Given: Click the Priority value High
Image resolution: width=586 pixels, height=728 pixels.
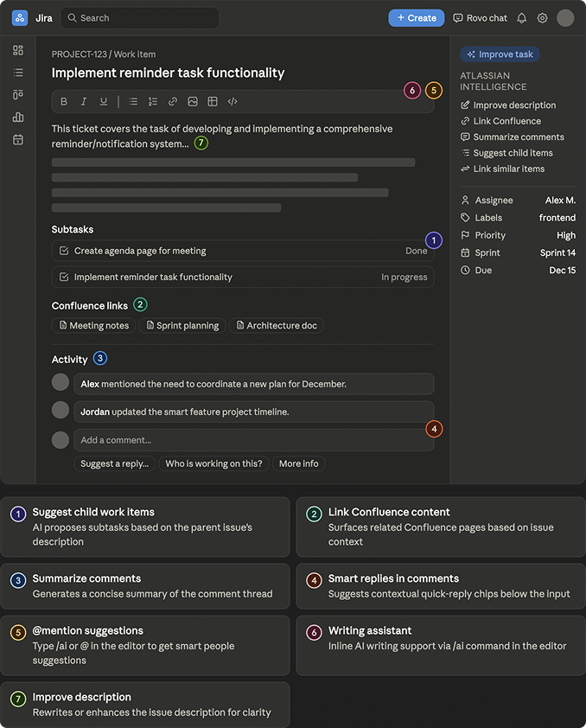Looking at the screenshot, I should (x=566, y=235).
